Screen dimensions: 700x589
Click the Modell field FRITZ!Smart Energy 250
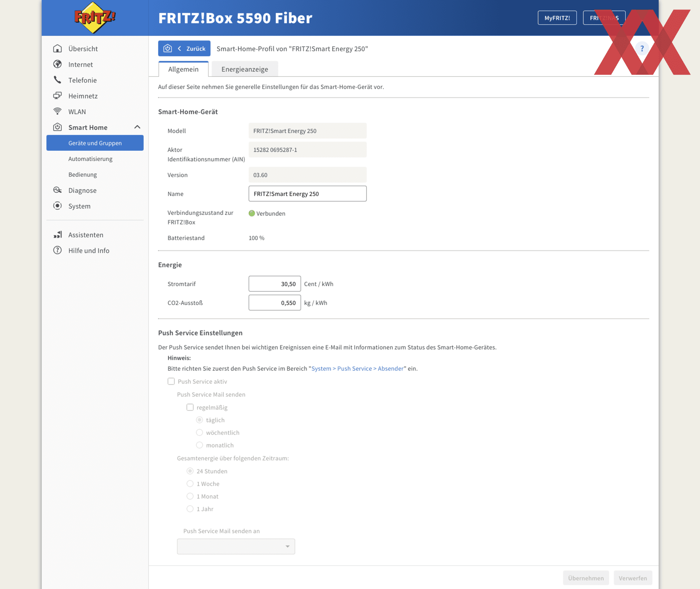(x=307, y=131)
